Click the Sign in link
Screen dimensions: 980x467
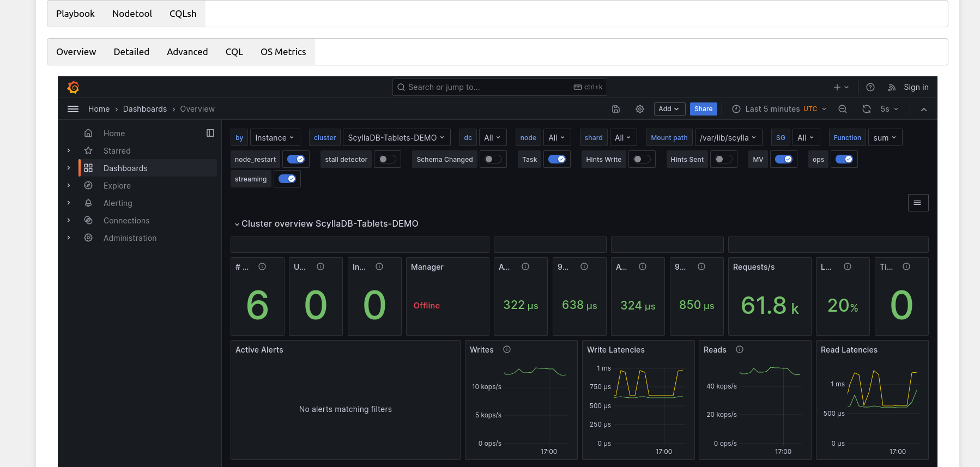coord(916,87)
